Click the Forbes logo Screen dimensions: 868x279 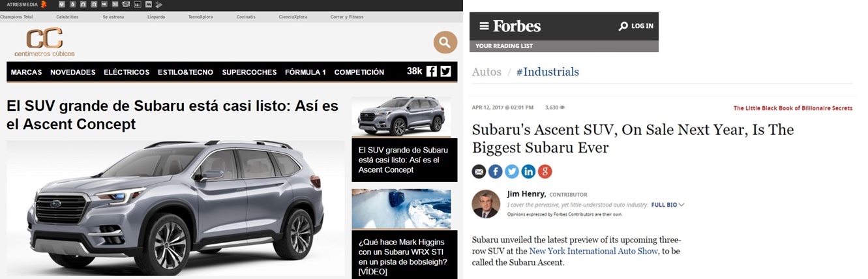(x=516, y=26)
